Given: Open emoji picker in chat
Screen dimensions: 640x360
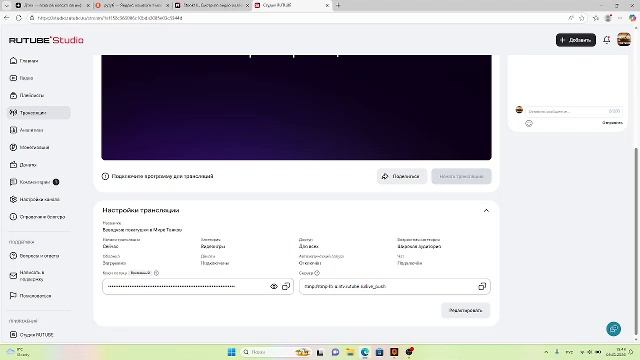Looking at the screenshot, I should (x=529, y=123).
